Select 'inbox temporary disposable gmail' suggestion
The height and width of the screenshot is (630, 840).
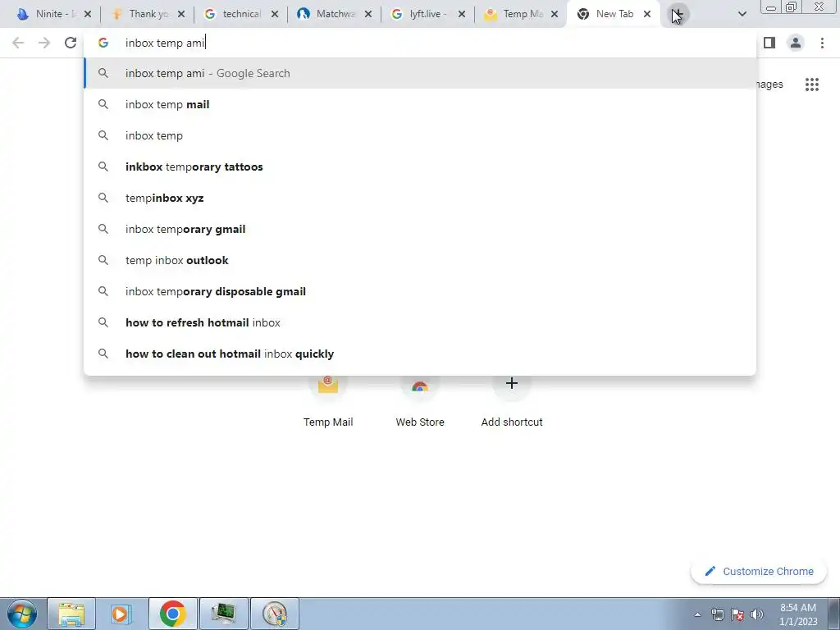coord(420,291)
